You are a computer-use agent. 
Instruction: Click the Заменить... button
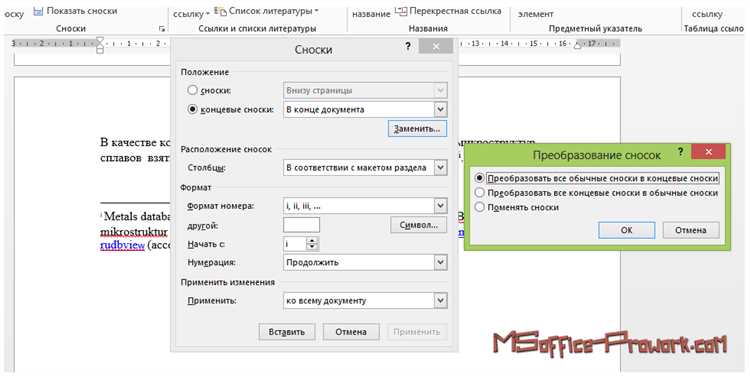pos(417,129)
